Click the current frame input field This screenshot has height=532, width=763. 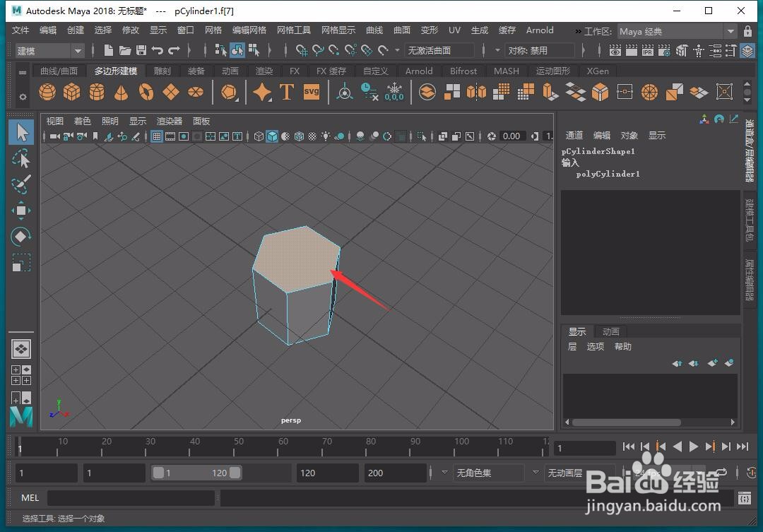(x=585, y=448)
